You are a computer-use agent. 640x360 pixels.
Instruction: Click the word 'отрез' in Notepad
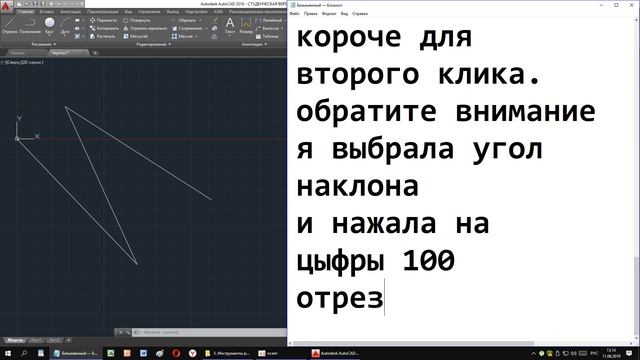pyautogui.click(x=340, y=299)
